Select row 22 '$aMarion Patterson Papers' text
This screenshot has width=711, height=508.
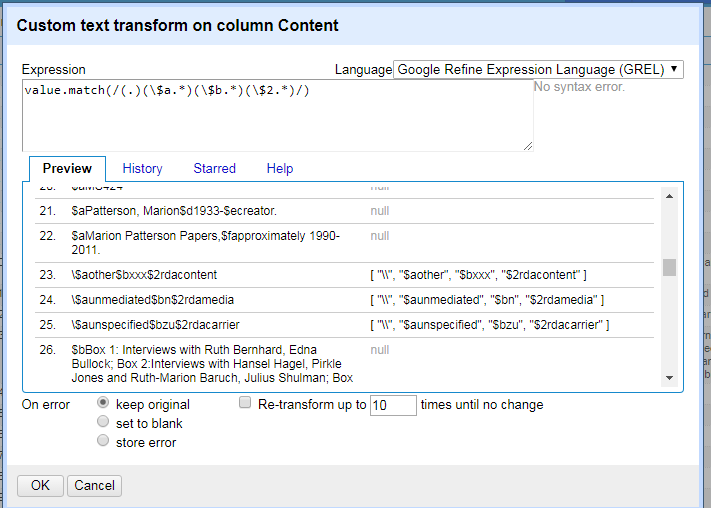[x=205, y=243]
